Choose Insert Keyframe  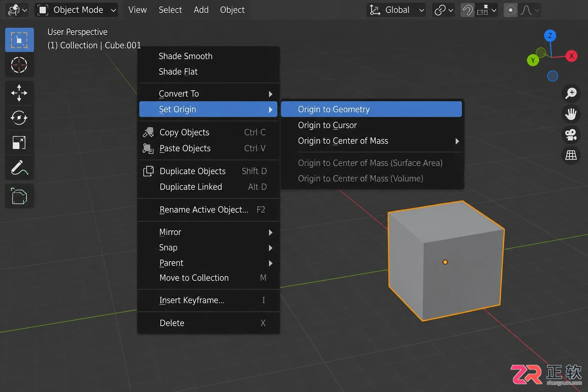[208, 300]
